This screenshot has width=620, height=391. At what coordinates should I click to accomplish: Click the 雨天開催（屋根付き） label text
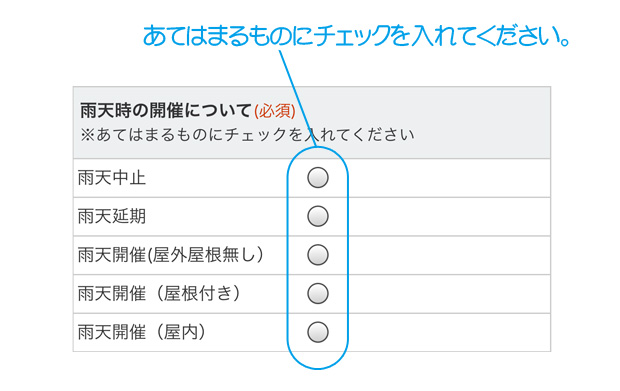pos(159,293)
